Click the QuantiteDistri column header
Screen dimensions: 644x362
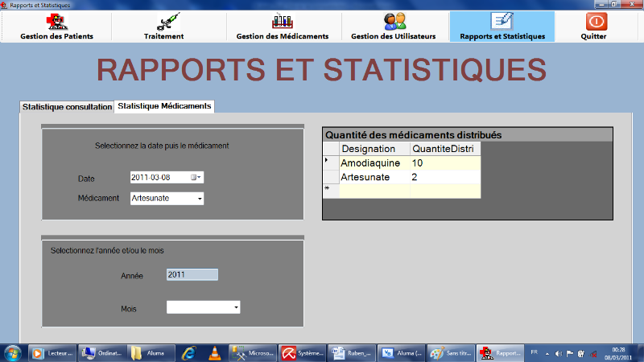pyautogui.click(x=445, y=149)
